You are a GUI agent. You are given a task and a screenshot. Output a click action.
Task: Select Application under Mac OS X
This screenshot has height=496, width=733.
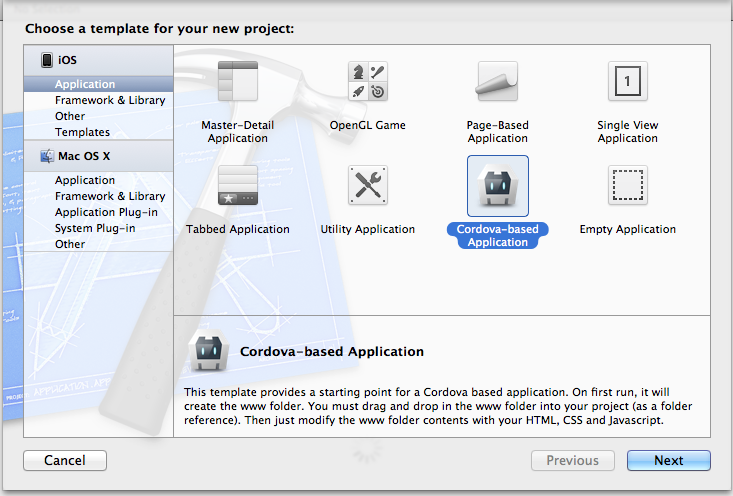(85, 180)
